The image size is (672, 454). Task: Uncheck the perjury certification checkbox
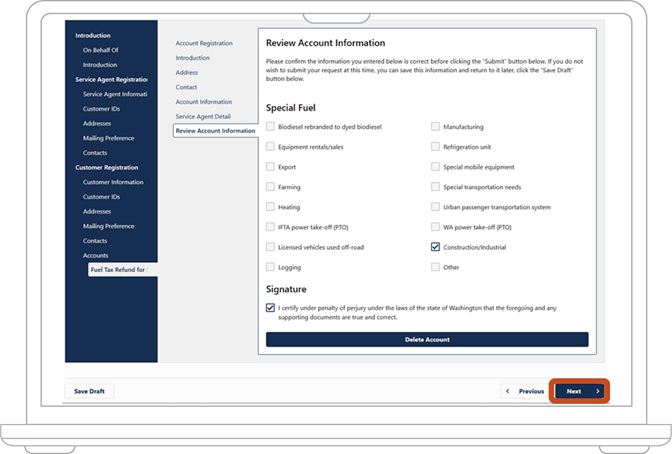[x=270, y=308]
